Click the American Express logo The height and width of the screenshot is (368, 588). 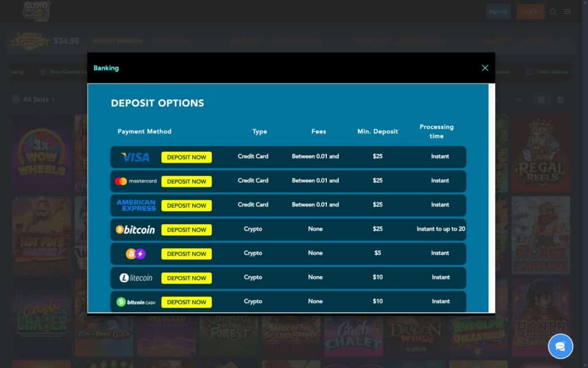(x=136, y=205)
